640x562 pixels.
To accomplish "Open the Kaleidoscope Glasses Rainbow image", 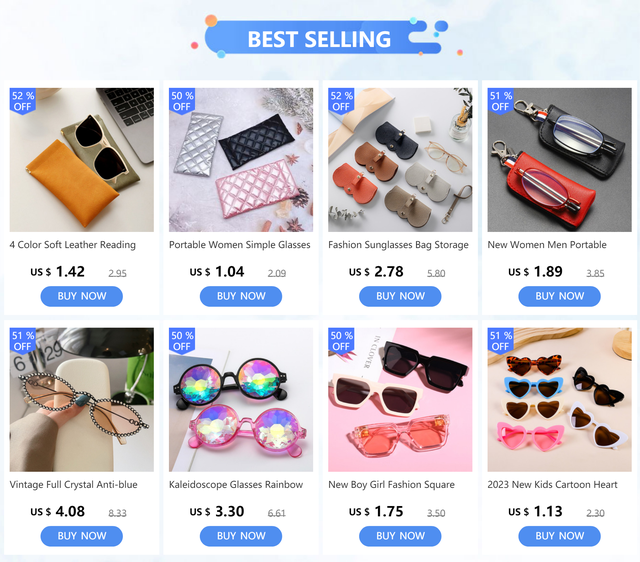I will click(x=241, y=400).
